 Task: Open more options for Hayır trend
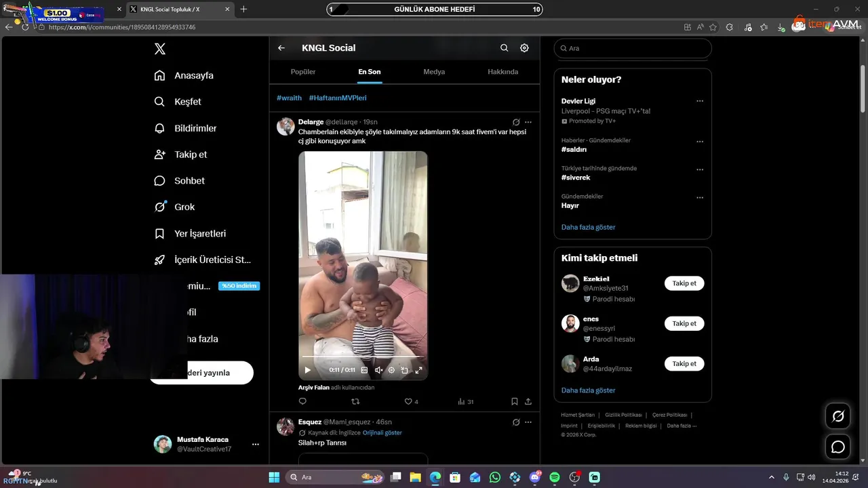click(x=700, y=197)
